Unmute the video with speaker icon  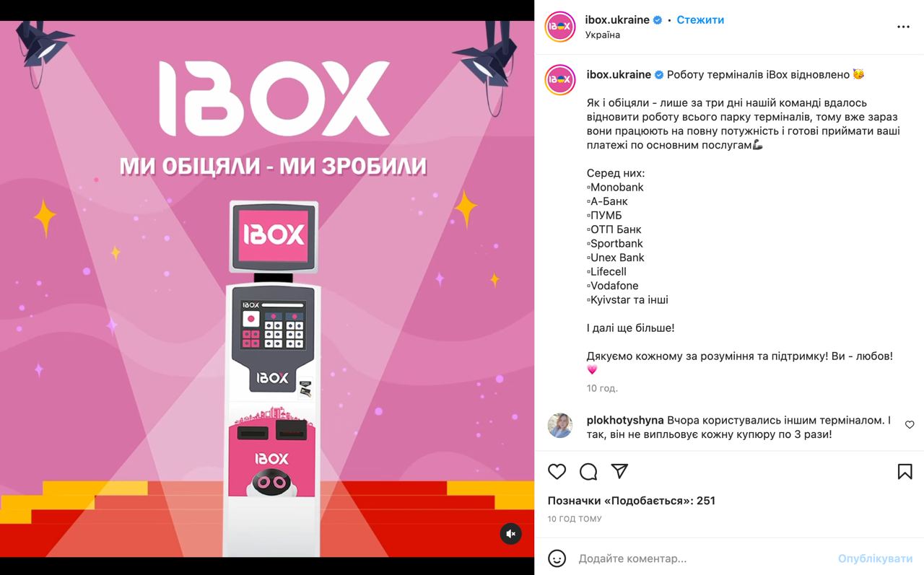(x=510, y=534)
